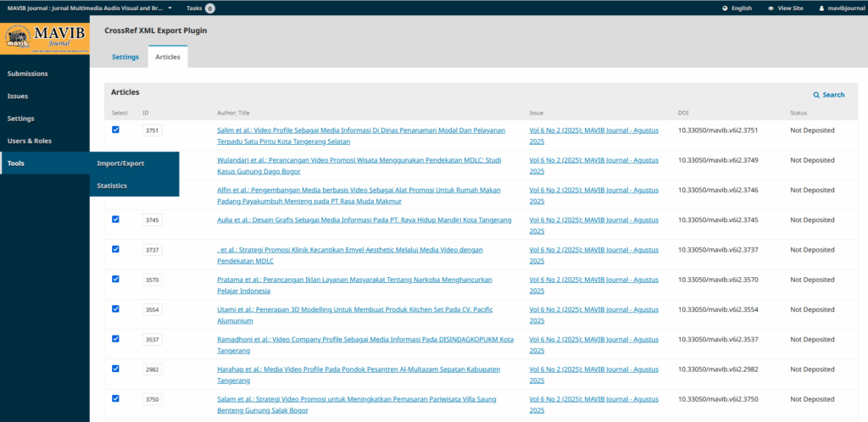Toggle the checkbox for article 3745
Image resolution: width=868 pixels, height=422 pixels.
pos(115,219)
